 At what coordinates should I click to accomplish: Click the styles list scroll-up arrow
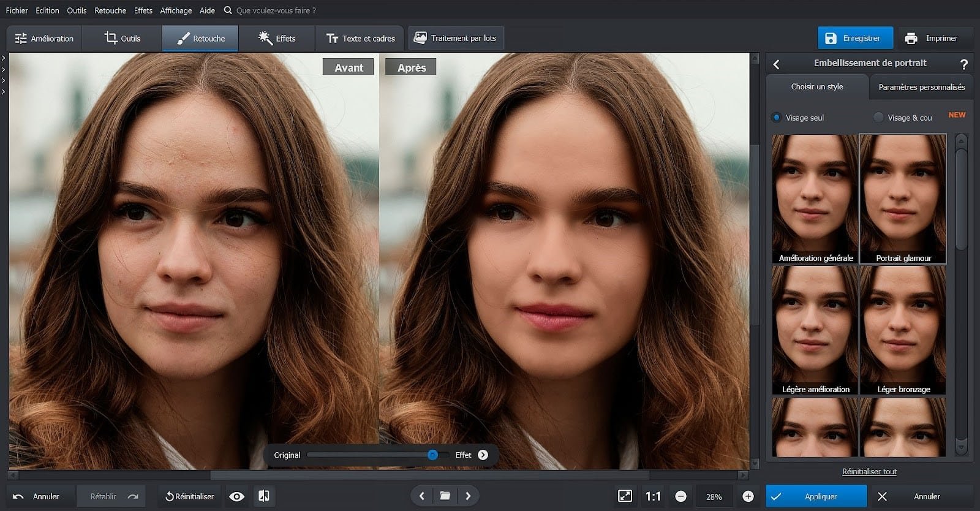point(961,140)
